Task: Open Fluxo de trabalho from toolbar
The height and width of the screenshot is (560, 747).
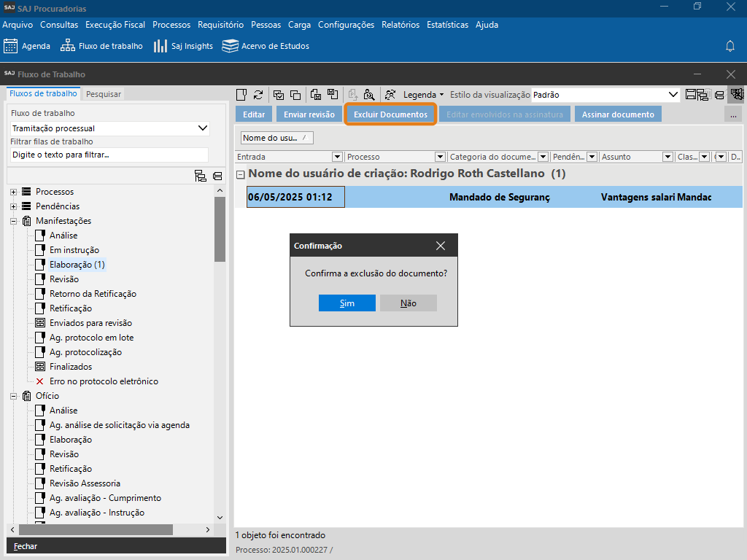Action: click(x=68, y=46)
